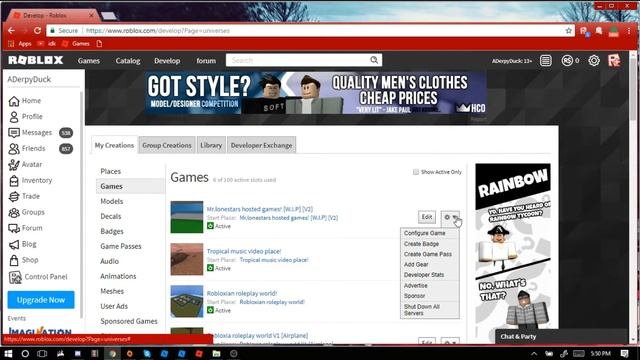Image resolution: width=640 pixels, height=360 pixels.
Task: Switch to Library tab
Action: tap(211, 145)
